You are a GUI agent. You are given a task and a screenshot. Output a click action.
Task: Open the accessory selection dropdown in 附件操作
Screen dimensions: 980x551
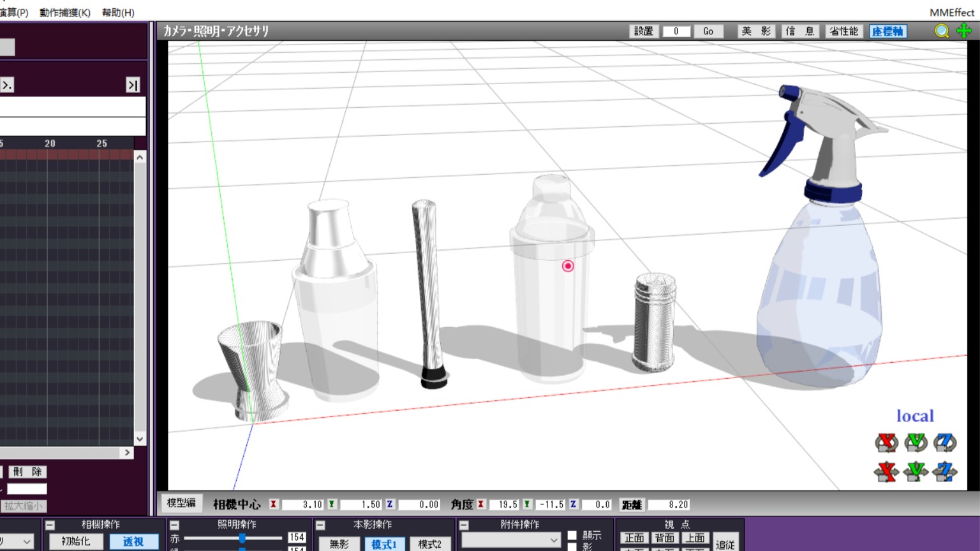coord(511,540)
